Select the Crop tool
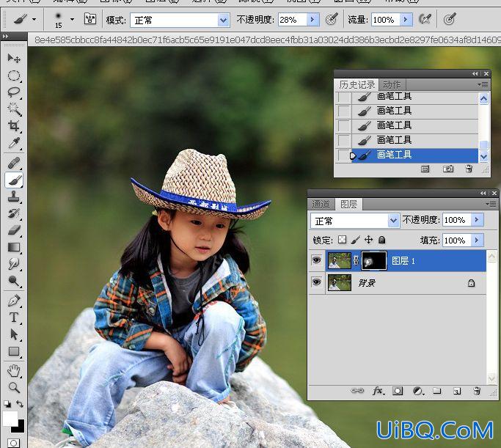This screenshot has height=448, width=501. [14, 126]
